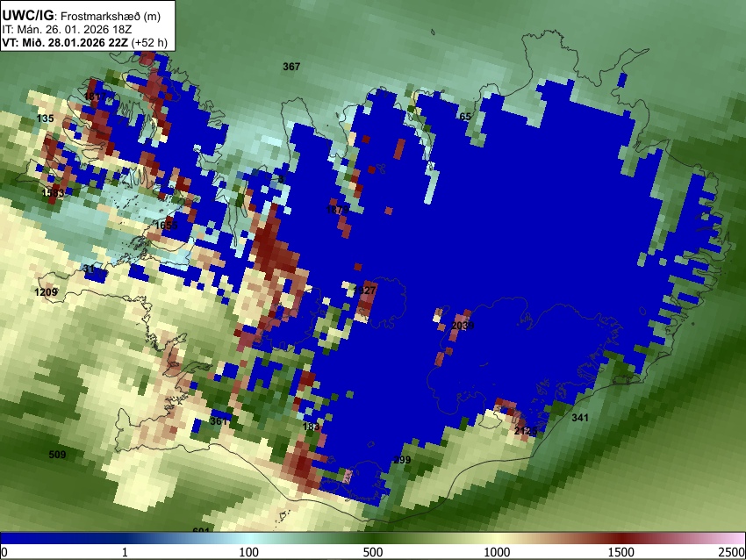
Task: Click the "1" tick on the color scale
Action: pyautogui.click(x=125, y=552)
